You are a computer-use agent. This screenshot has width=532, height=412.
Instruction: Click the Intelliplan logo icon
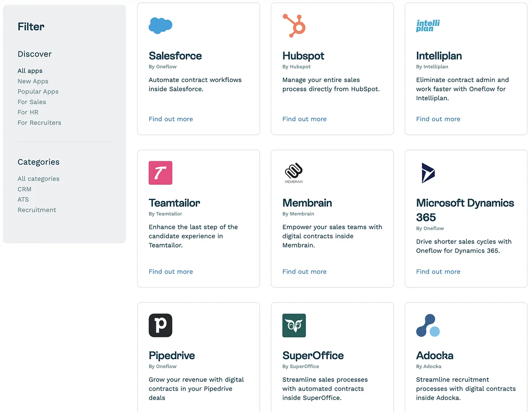pos(428,26)
